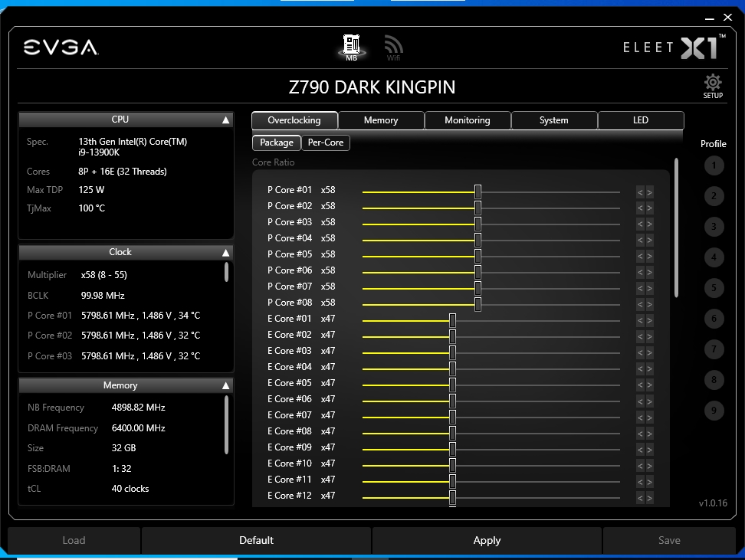The height and width of the screenshot is (560, 745).
Task: Select Profile slot 8
Action: pyautogui.click(x=714, y=380)
